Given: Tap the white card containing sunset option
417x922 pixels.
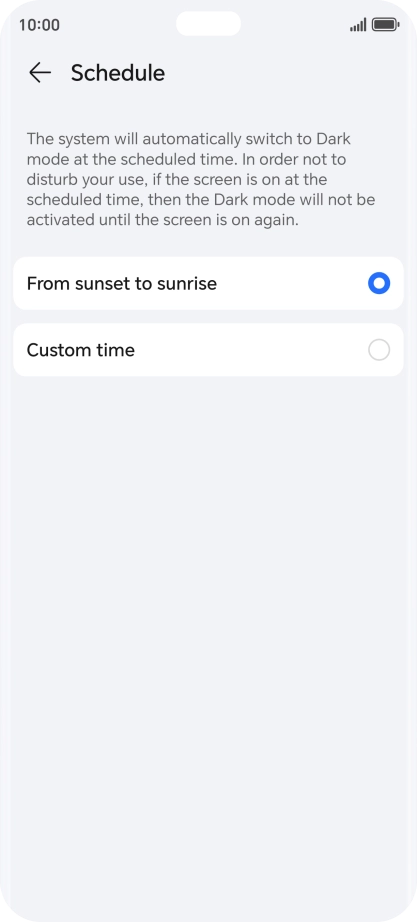Looking at the screenshot, I should [x=208, y=283].
